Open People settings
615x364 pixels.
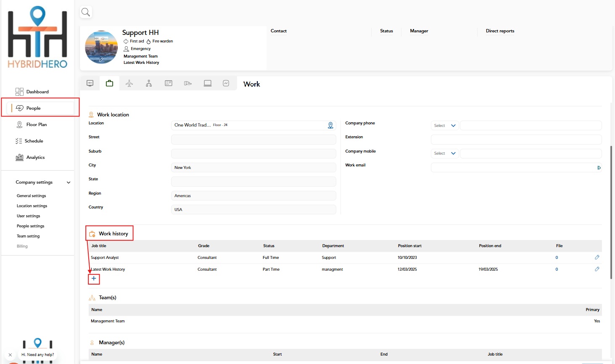tap(31, 226)
